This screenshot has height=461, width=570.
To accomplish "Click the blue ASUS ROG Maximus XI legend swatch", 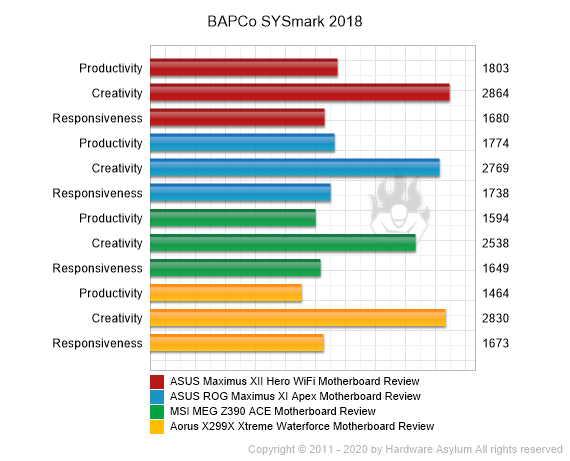I will 157,397.
